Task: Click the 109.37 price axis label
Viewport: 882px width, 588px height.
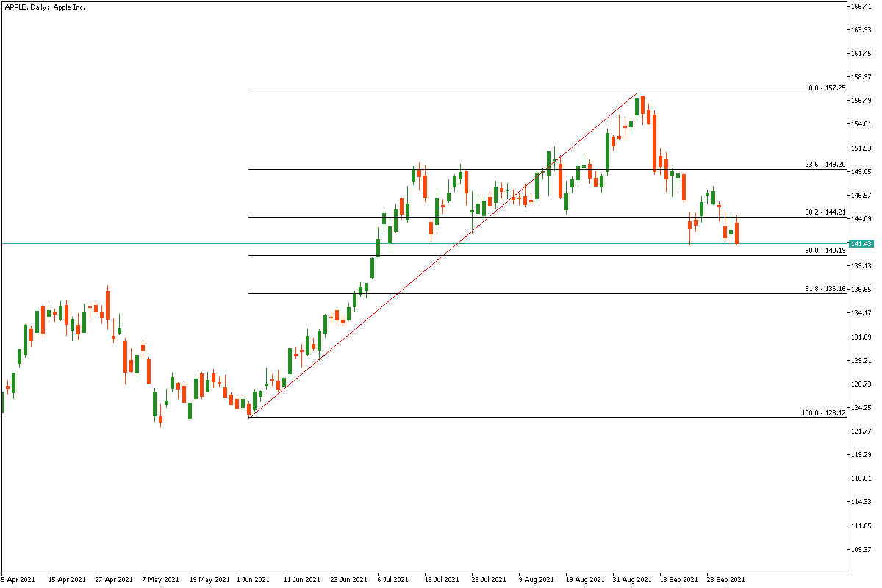Action: 861,550
